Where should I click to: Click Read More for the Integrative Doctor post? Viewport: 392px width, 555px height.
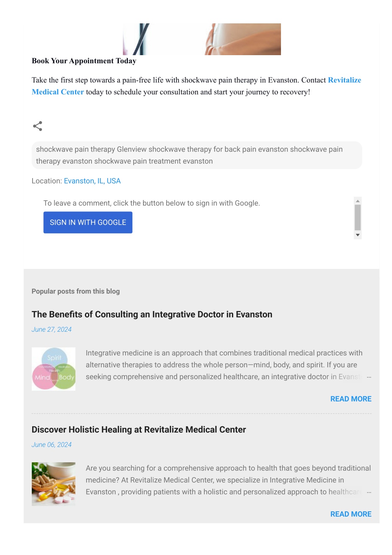click(351, 399)
